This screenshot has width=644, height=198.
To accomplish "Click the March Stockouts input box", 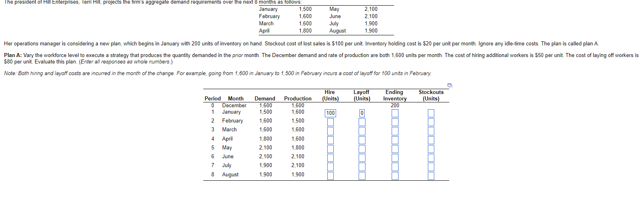I will coord(431,131).
